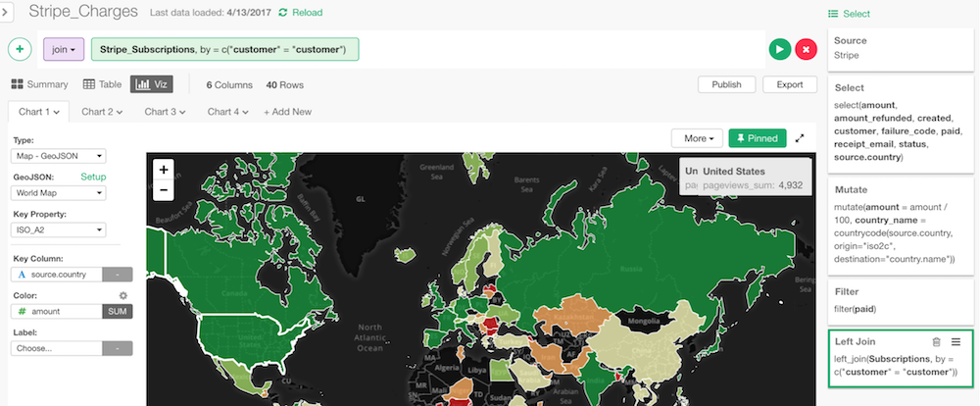Click the Publish button
980x406 pixels.
coord(726,84)
